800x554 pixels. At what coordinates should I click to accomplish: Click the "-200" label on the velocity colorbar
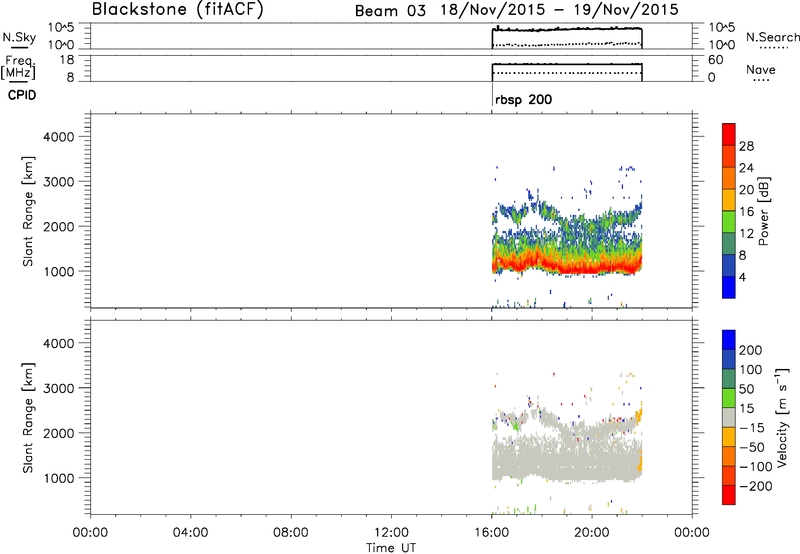click(756, 486)
